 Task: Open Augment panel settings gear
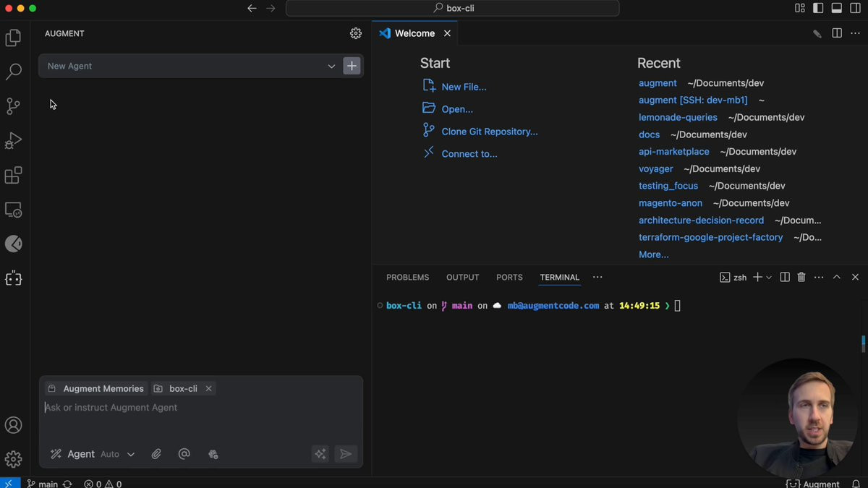coord(356,33)
